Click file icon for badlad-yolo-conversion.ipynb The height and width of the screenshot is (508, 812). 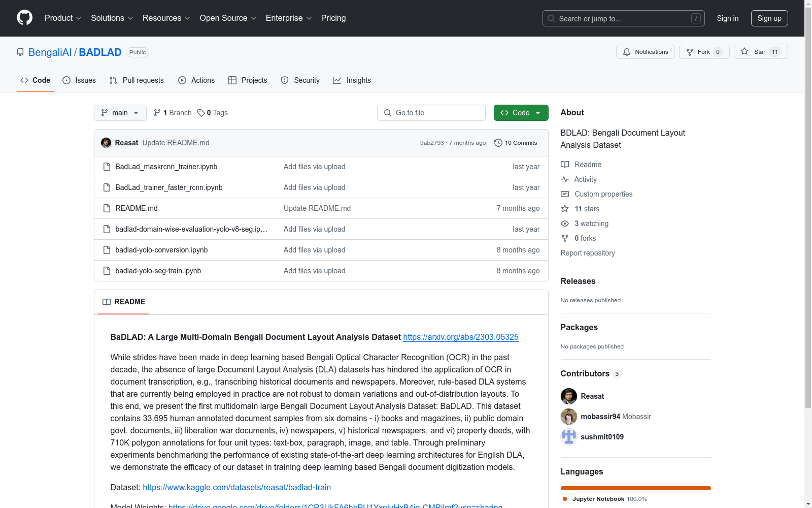coord(107,250)
